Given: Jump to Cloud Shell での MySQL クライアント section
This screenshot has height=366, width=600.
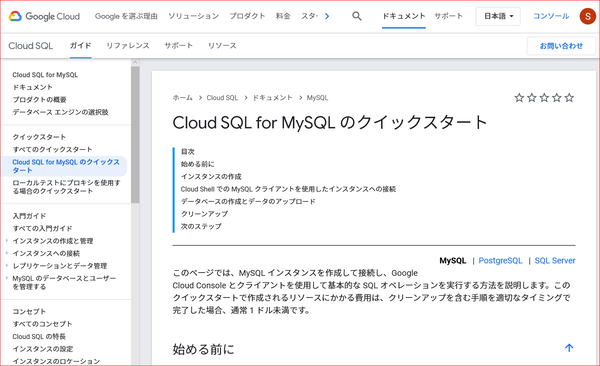Looking at the screenshot, I should point(288,189).
